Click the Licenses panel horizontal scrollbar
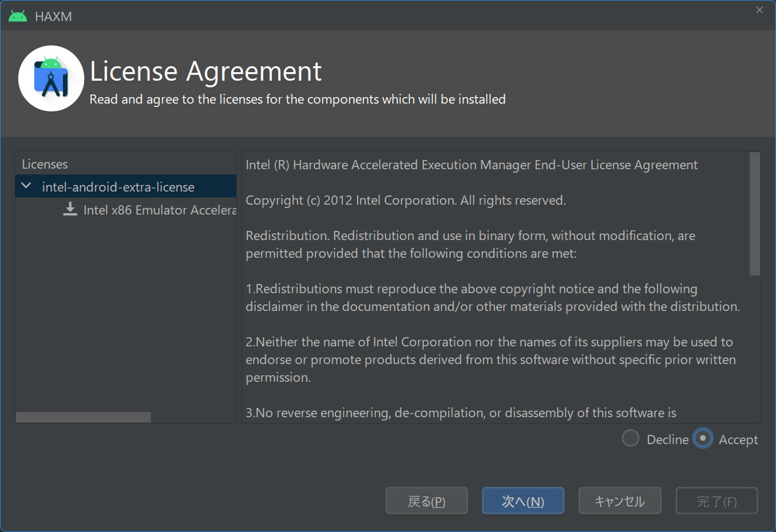Viewport: 776px width, 532px height. [83, 417]
